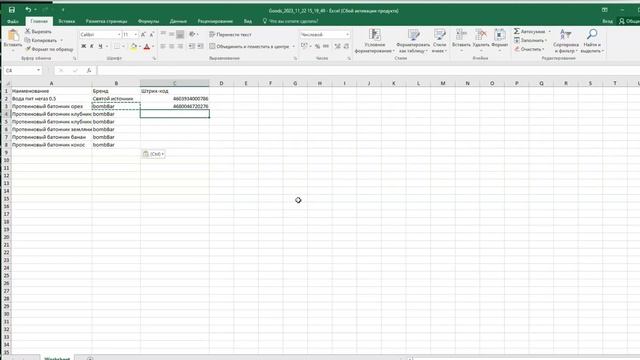Toggle top vertical alignment

pos(163,35)
